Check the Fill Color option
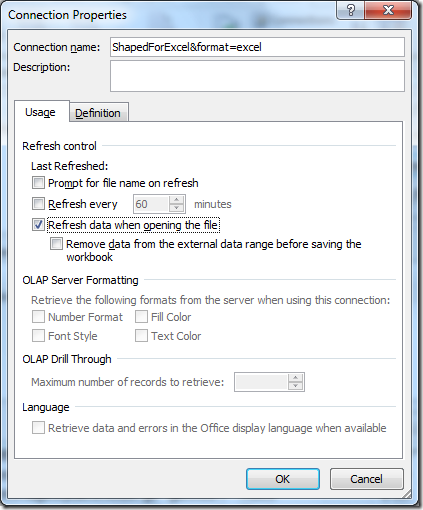This screenshot has height=510, width=423. 141,317
